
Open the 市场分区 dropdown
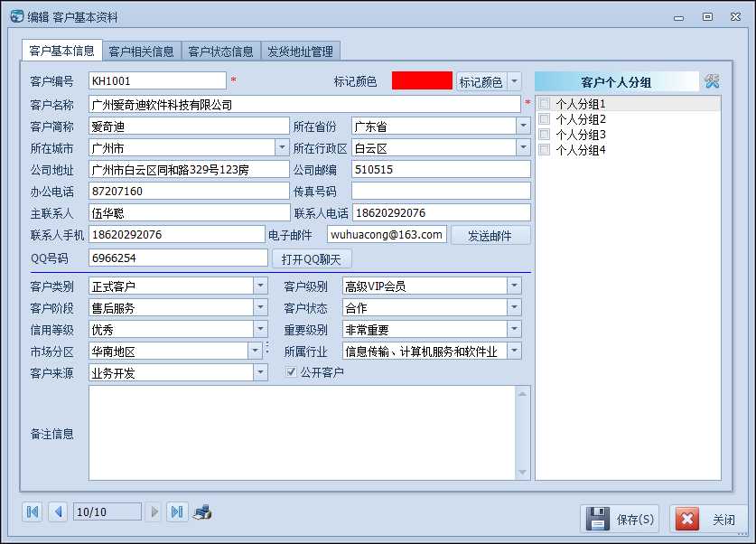click(x=255, y=351)
